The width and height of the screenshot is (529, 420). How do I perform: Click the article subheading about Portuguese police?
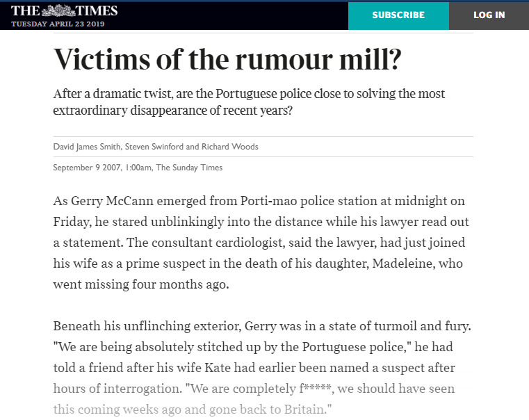pyautogui.click(x=249, y=102)
